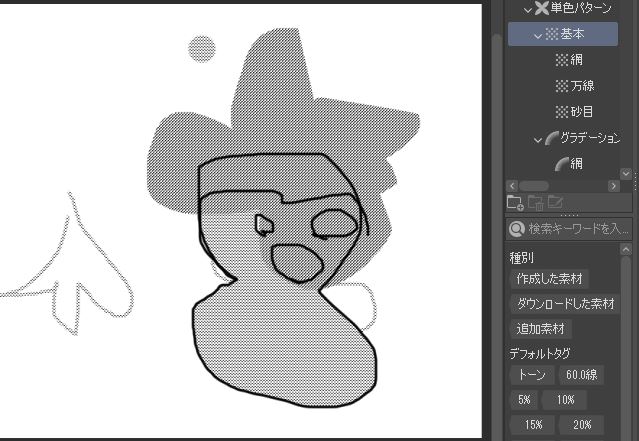This screenshot has height=441, width=639.
Task: Select the highlighted 基本 folder
Action: pyautogui.click(x=563, y=34)
